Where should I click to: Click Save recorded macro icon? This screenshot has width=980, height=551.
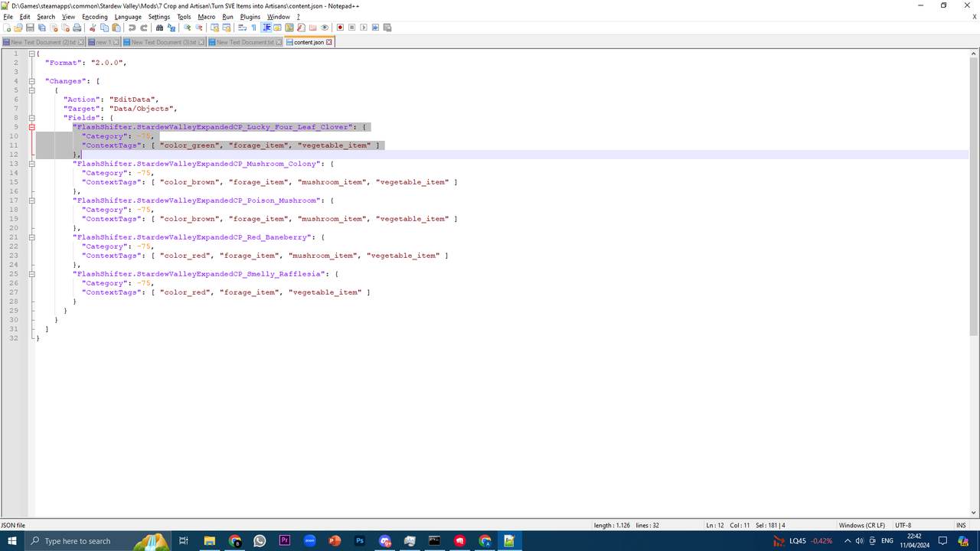point(387,28)
